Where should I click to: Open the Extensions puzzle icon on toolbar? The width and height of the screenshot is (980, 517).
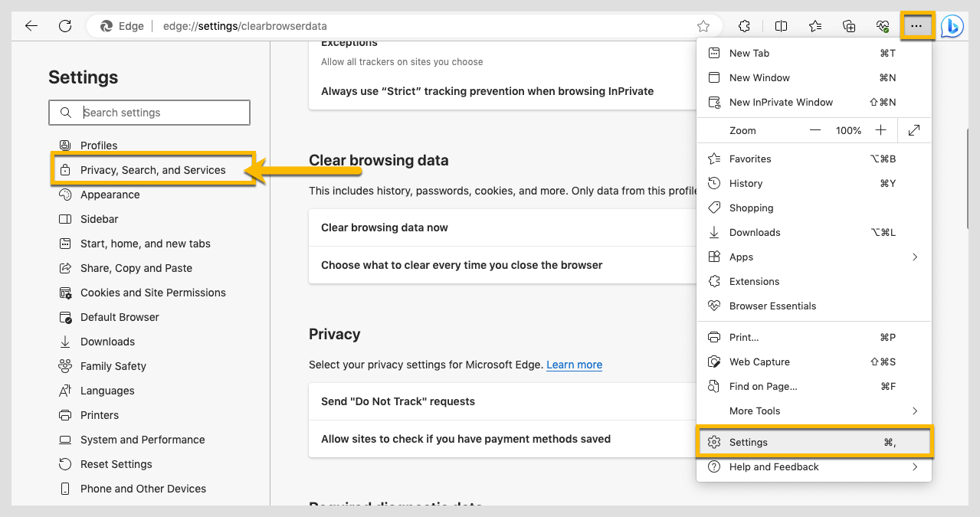[x=743, y=25]
